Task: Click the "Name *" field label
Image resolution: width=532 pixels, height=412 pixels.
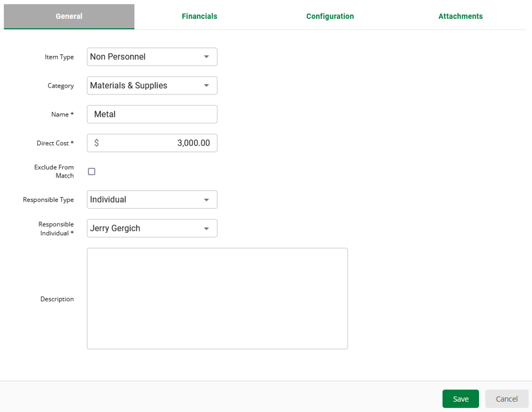Action: click(x=62, y=115)
